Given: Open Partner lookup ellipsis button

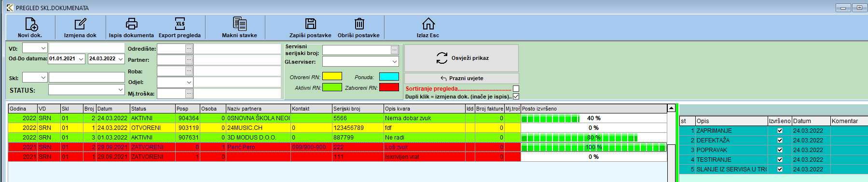Looking at the screenshot, I should point(189,60).
